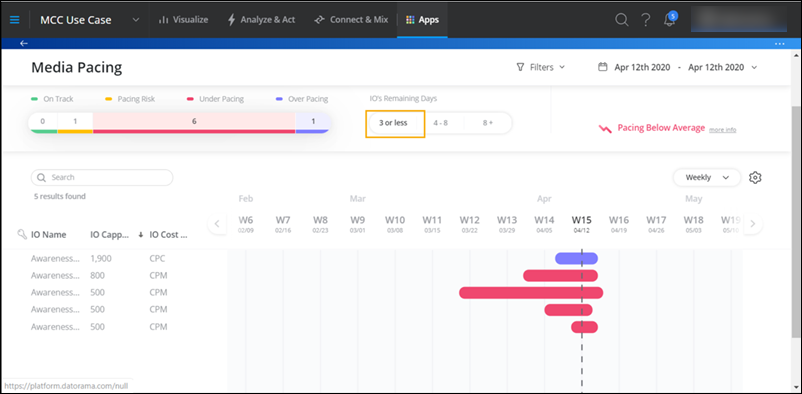Filter by On Track segment showing 0
Screen dimensions: 802x394
pyautogui.click(x=42, y=122)
